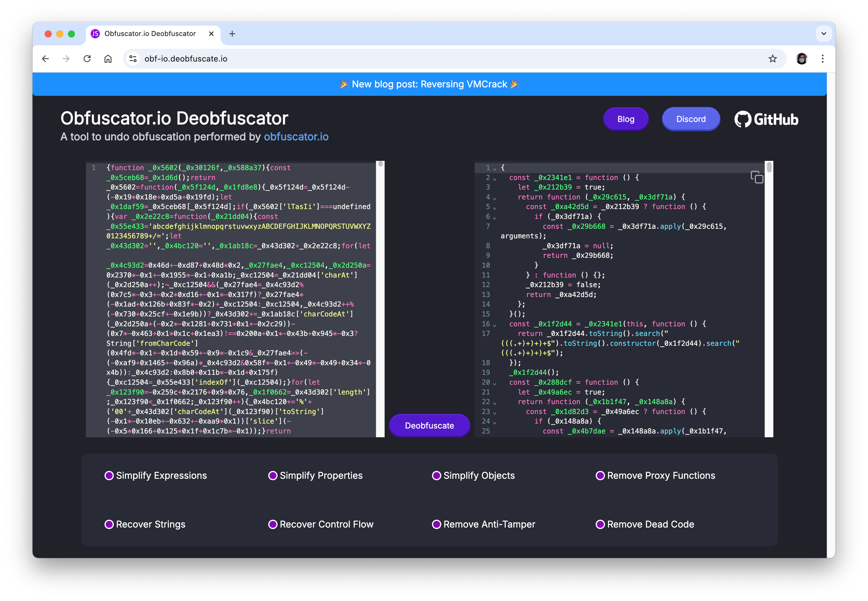
Task: Go to the browser home page
Action: 108,59
